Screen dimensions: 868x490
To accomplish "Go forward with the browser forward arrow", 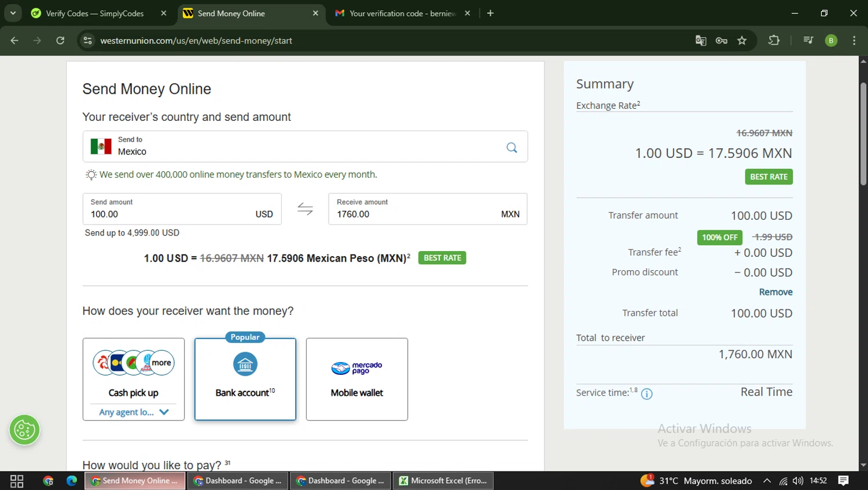I will 37,40.
